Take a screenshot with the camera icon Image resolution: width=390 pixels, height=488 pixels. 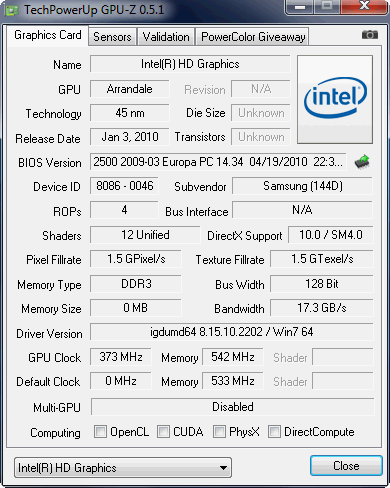[x=370, y=35]
